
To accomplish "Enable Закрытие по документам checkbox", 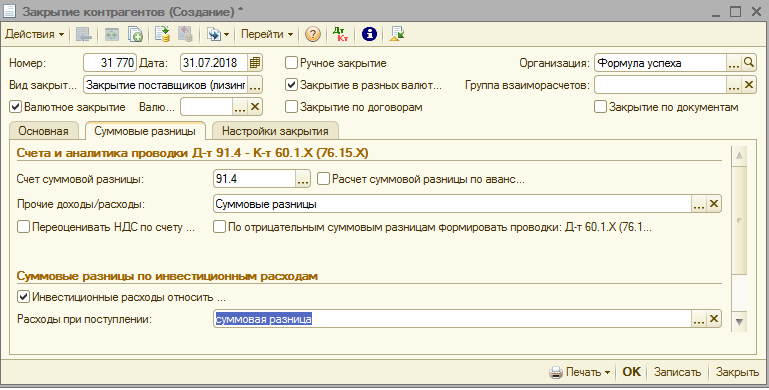I will coord(600,107).
